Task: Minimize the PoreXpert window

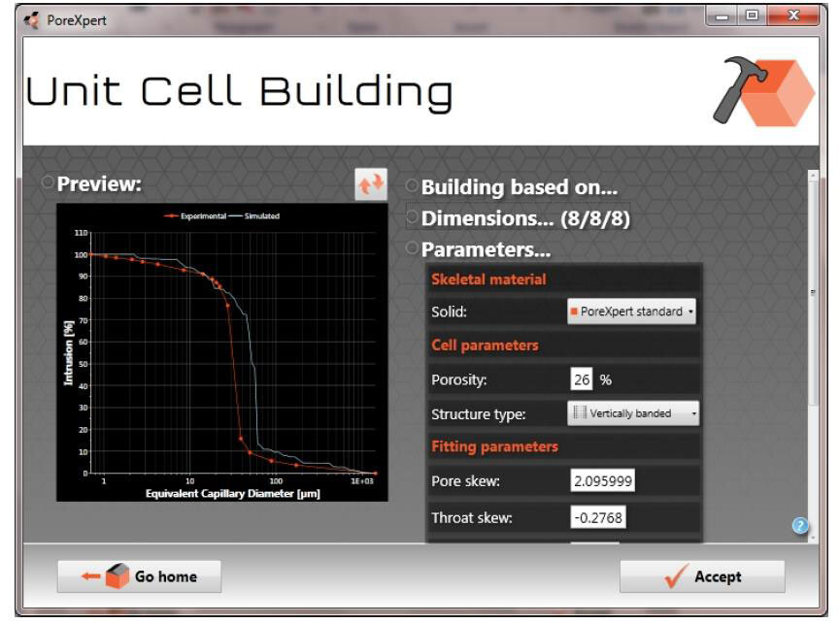Action: point(722,16)
